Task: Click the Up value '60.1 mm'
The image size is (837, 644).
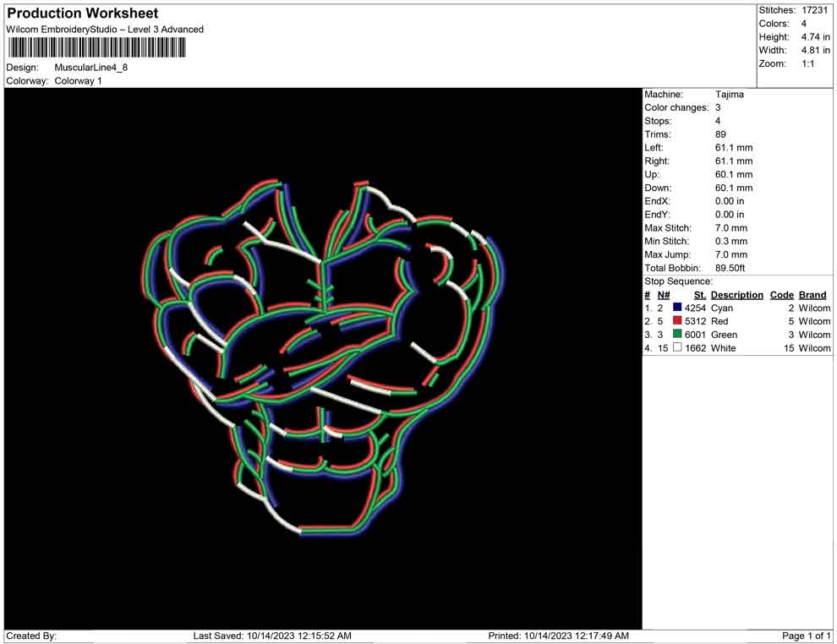Action: tap(734, 174)
